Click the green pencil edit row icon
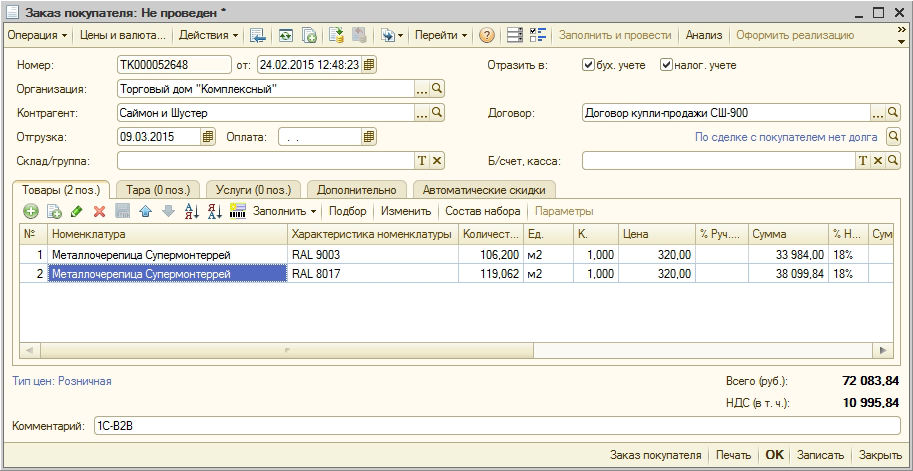Image resolution: width=913 pixels, height=471 pixels. (x=76, y=211)
